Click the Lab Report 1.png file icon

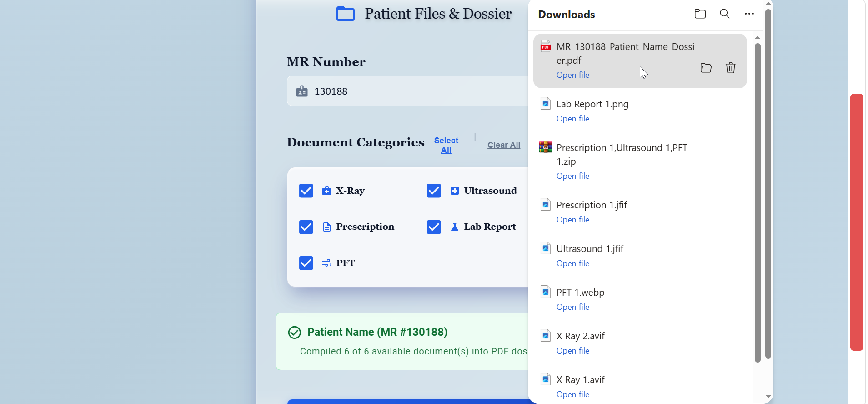pos(546,104)
